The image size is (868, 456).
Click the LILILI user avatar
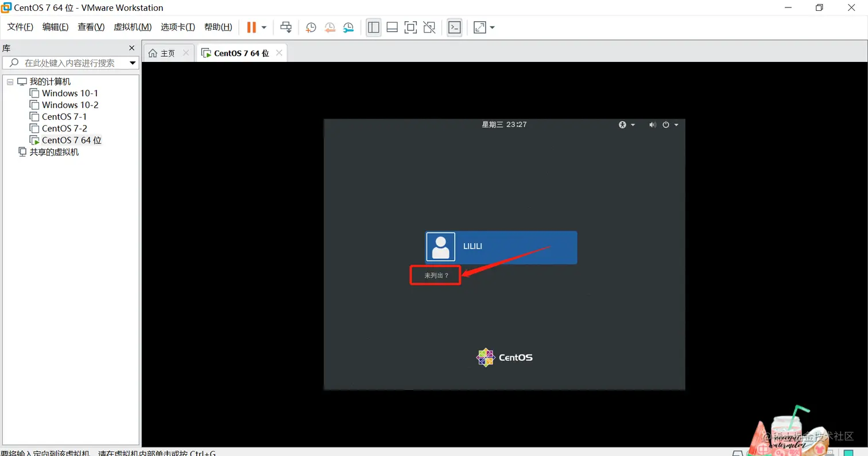tap(440, 247)
